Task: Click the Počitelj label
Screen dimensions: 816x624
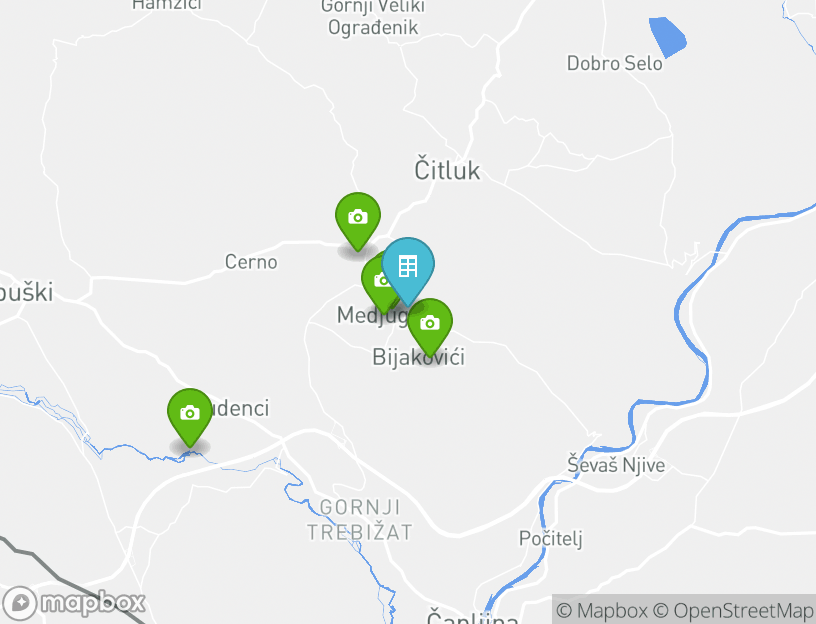Action: pos(551,538)
